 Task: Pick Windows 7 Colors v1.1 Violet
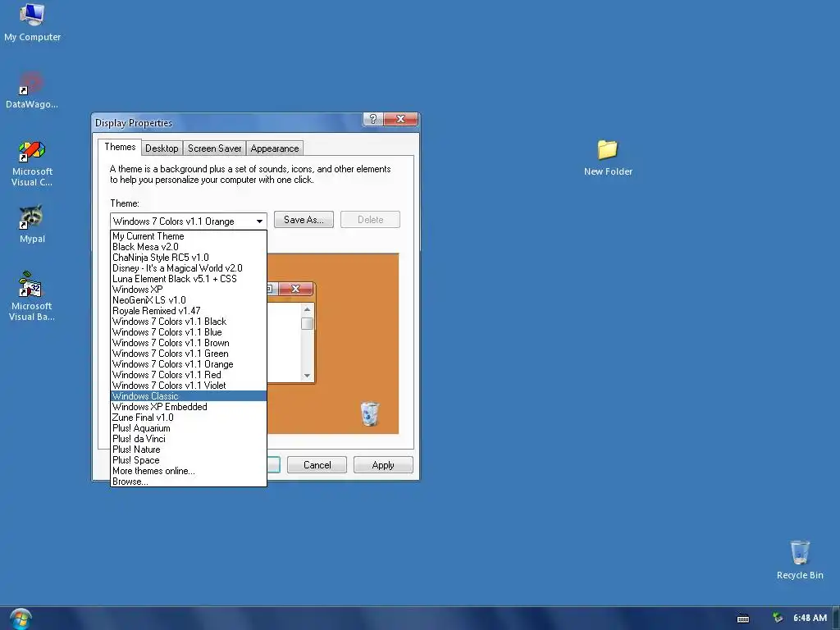pyautogui.click(x=189, y=386)
